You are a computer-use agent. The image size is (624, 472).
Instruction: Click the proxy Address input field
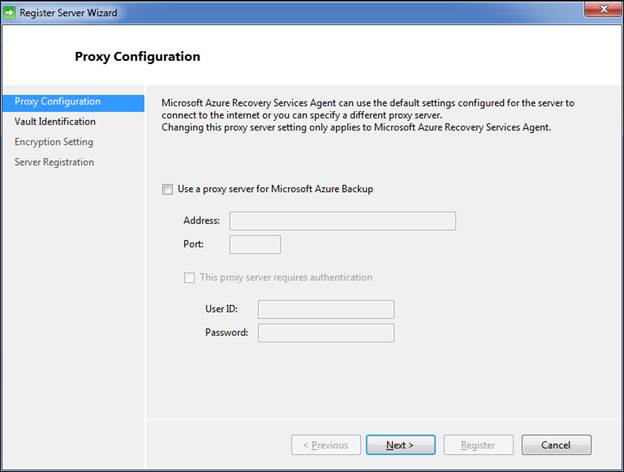[x=343, y=221]
